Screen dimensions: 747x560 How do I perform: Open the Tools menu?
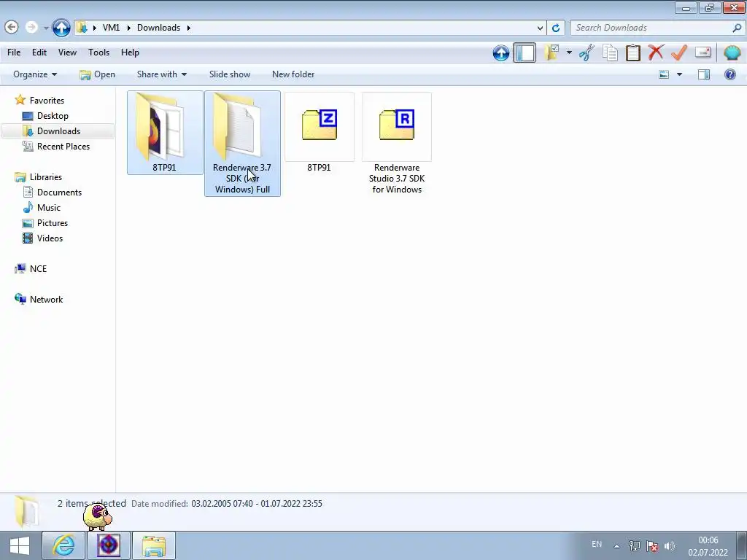(x=98, y=52)
